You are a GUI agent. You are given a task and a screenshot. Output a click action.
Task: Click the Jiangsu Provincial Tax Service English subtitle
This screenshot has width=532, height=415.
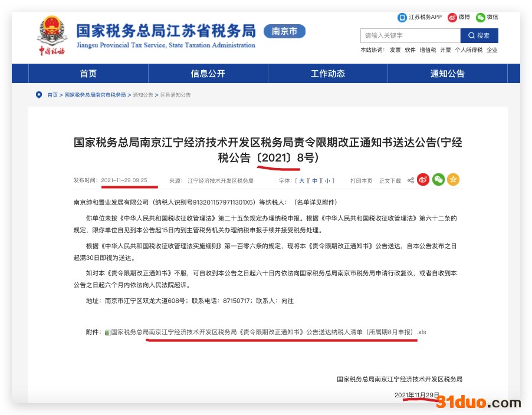[x=166, y=45]
